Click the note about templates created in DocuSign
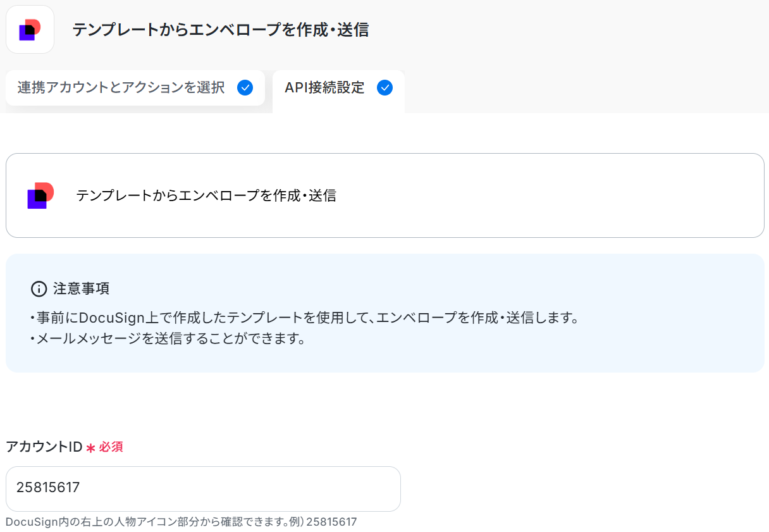This screenshot has width=769, height=532. 304,318
